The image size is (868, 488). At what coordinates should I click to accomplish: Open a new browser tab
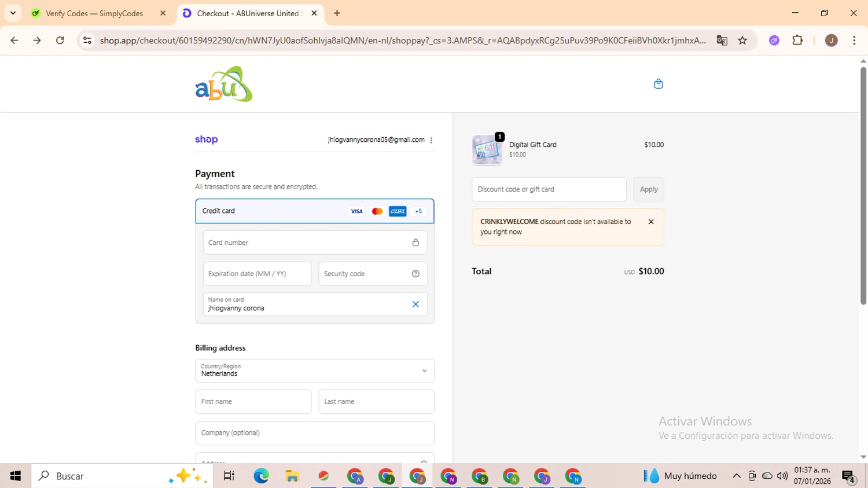(x=337, y=13)
